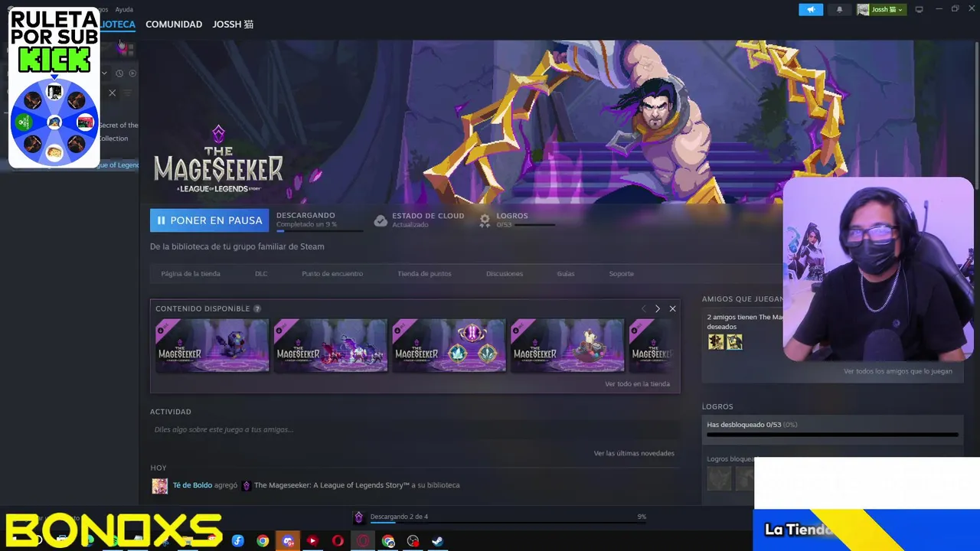Click second friend avatar under amigos que juegan
Image resolution: width=980 pixels, height=551 pixels.
coord(734,341)
